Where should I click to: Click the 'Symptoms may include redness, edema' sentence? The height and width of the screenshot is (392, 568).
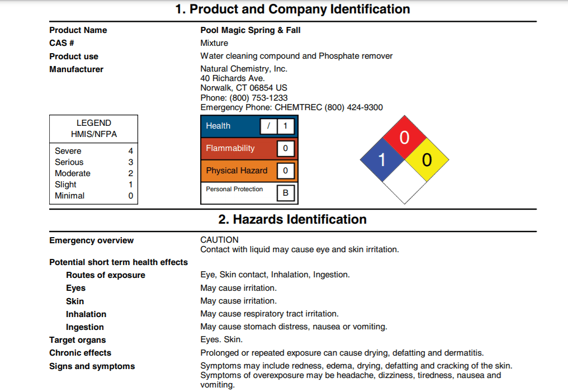point(357,366)
